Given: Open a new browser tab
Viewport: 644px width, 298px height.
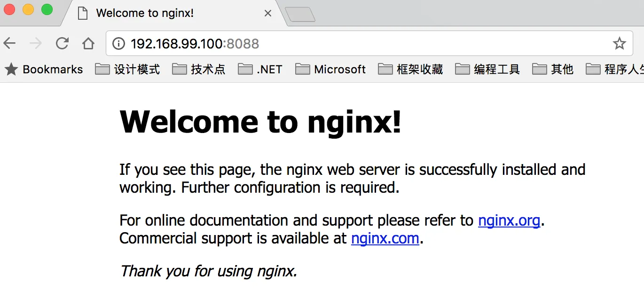Looking at the screenshot, I should coord(300,15).
